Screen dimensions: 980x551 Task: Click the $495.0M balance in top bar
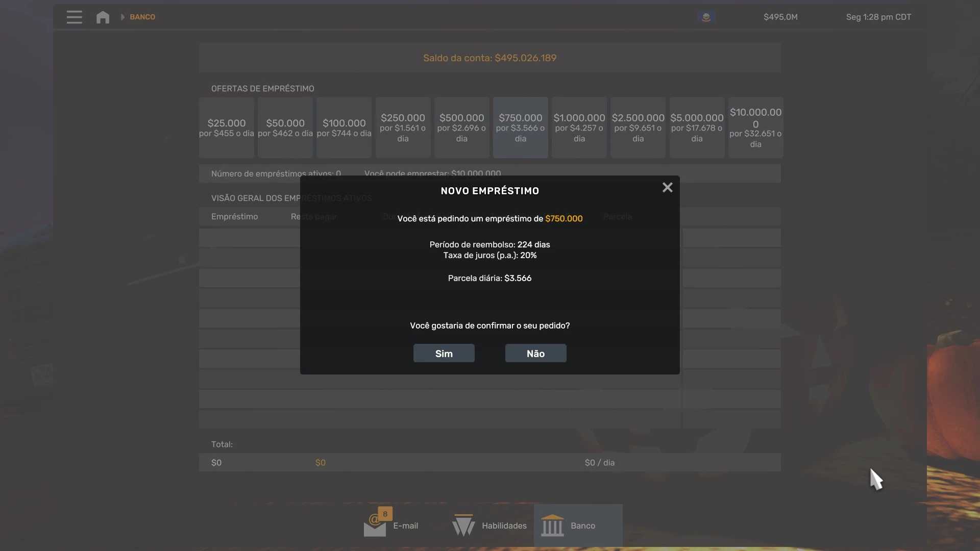point(780,17)
